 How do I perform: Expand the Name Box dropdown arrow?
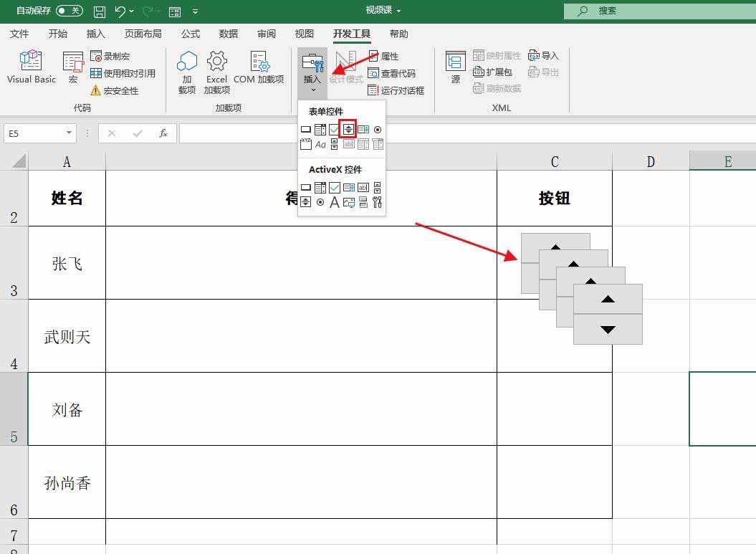click(x=70, y=133)
